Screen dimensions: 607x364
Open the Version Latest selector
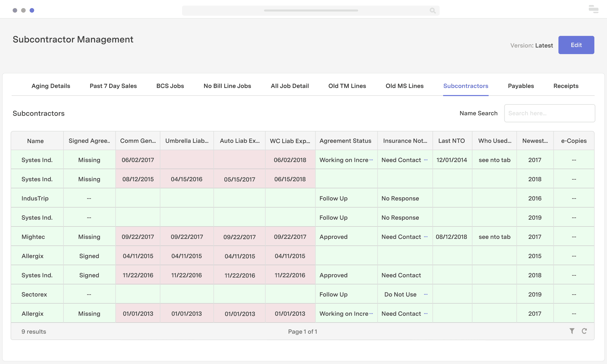point(544,45)
